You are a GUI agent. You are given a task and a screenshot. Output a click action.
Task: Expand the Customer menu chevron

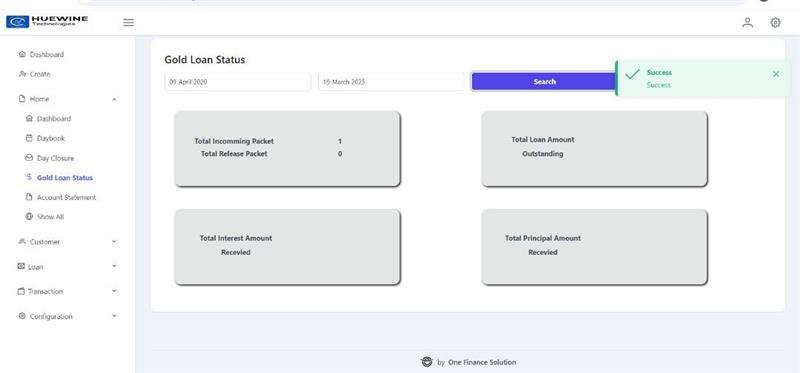(114, 241)
